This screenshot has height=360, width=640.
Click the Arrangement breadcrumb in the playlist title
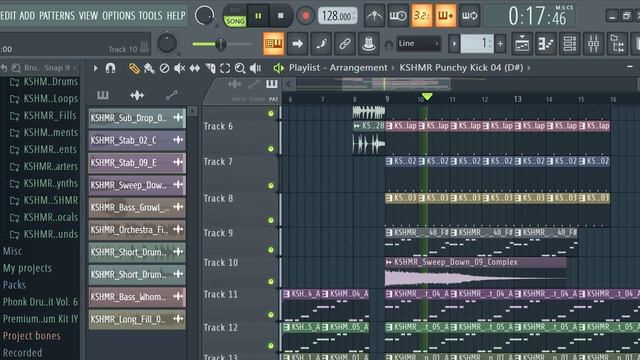[358, 68]
